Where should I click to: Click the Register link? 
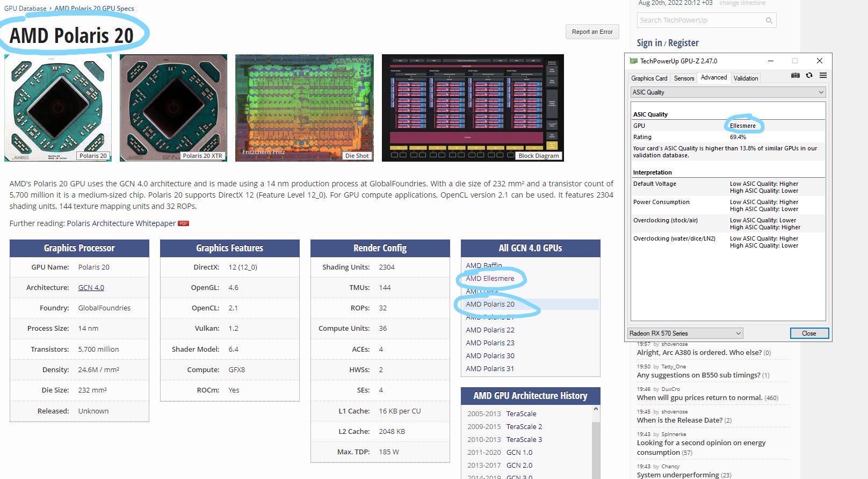[x=683, y=43]
